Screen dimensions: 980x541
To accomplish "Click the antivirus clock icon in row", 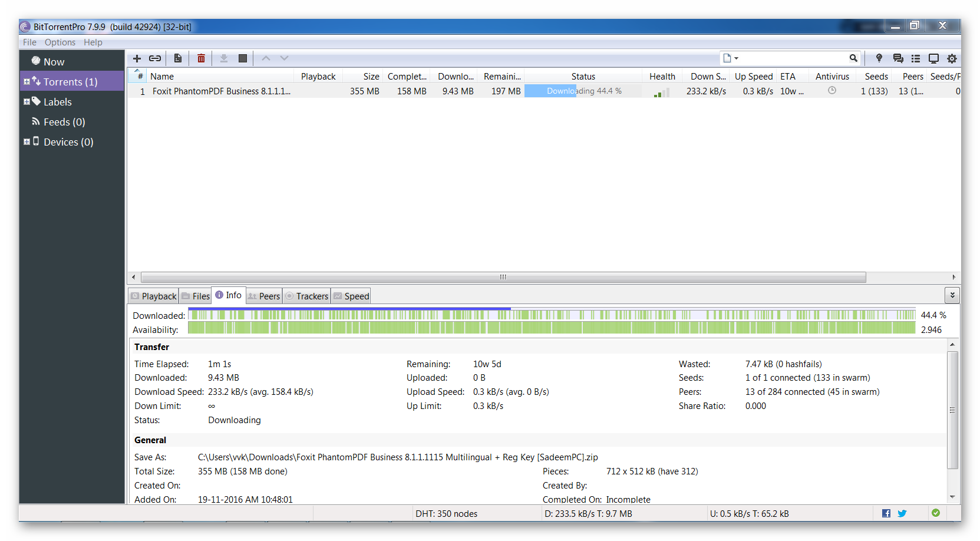I will click(x=832, y=91).
